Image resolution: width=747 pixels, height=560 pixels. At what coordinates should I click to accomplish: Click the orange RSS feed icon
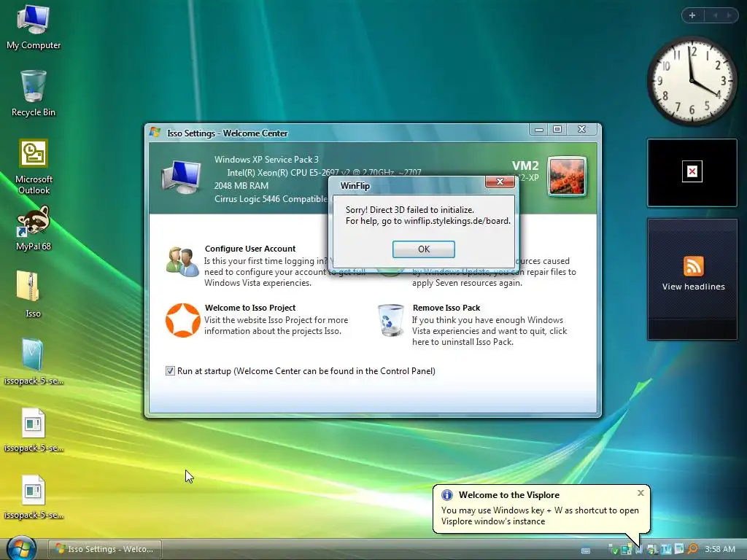tap(694, 266)
